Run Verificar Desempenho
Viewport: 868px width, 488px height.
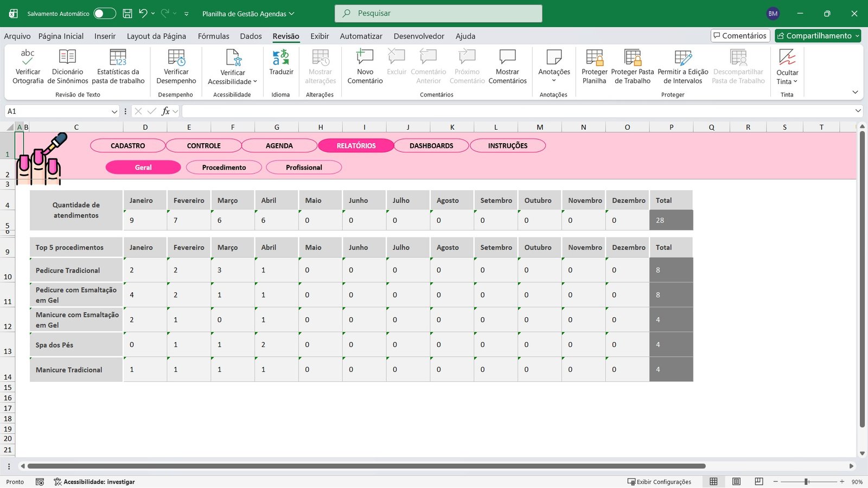(176, 66)
